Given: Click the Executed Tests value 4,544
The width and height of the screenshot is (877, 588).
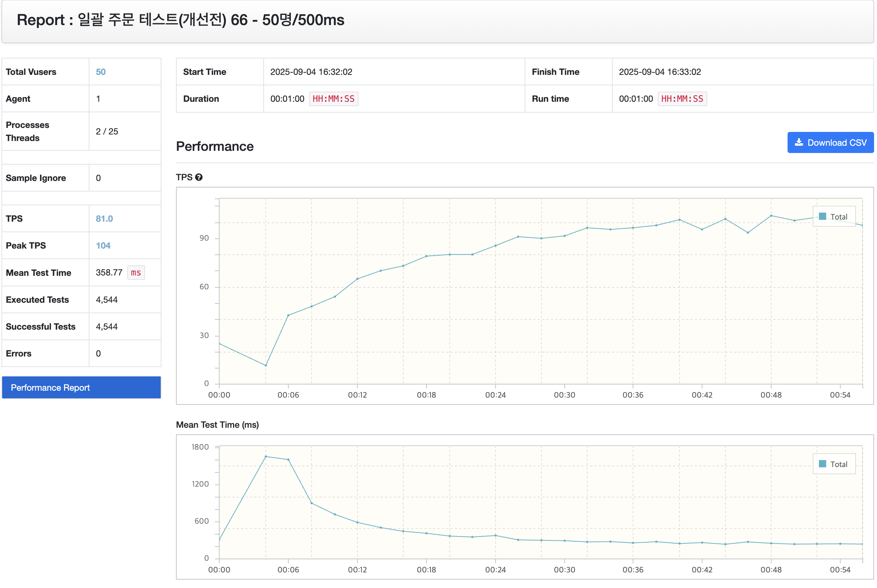Looking at the screenshot, I should [x=107, y=299].
